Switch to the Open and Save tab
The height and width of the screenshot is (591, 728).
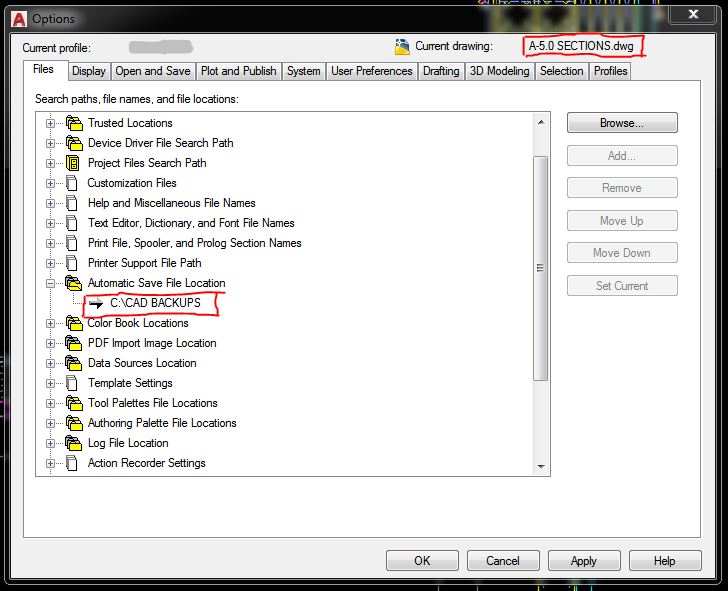click(153, 71)
